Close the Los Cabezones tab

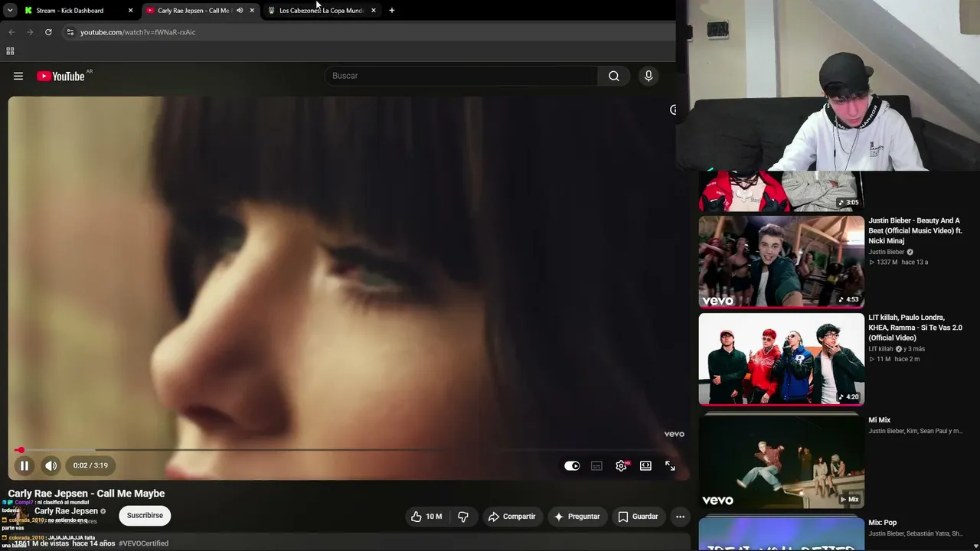pyautogui.click(x=374, y=11)
